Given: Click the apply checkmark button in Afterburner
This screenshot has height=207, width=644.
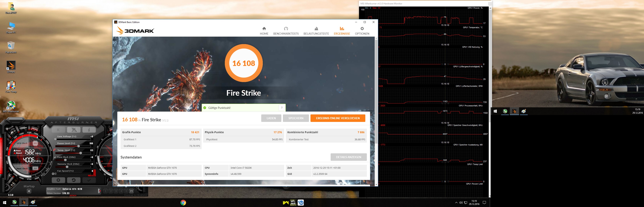Looking at the screenshot, I should pyautogui.click(x=89, y=180).
